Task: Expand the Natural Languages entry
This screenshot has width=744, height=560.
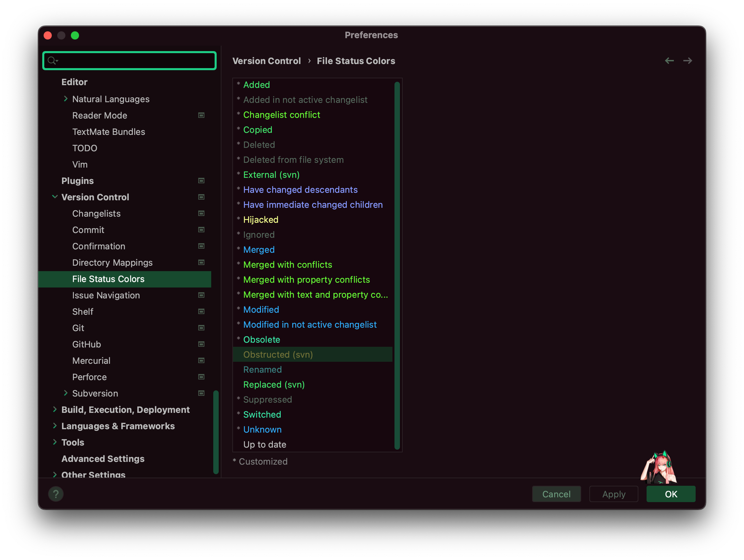Action: tap(65, 99)
